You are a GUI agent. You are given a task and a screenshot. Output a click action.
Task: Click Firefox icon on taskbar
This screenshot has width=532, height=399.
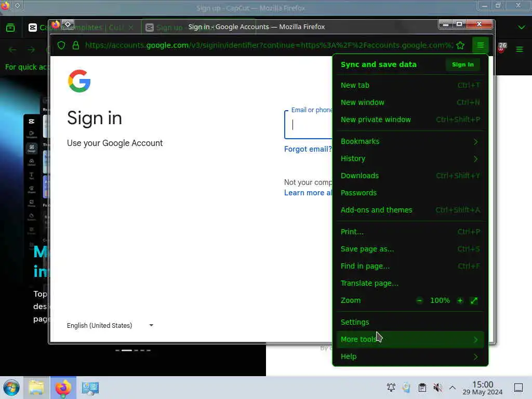point(63,388)
